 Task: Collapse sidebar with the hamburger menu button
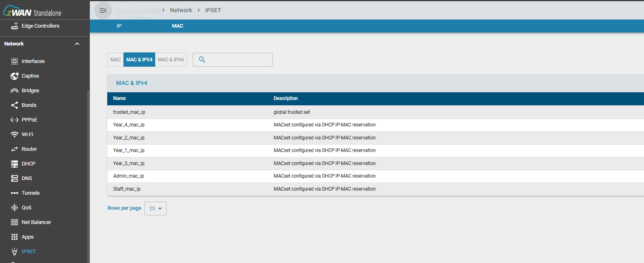click(x=103, y=11)
